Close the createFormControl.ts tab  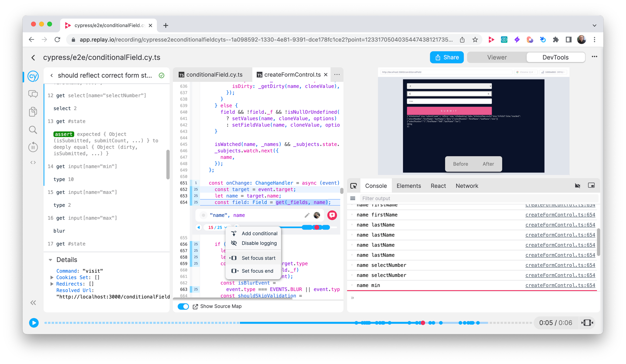326,75
